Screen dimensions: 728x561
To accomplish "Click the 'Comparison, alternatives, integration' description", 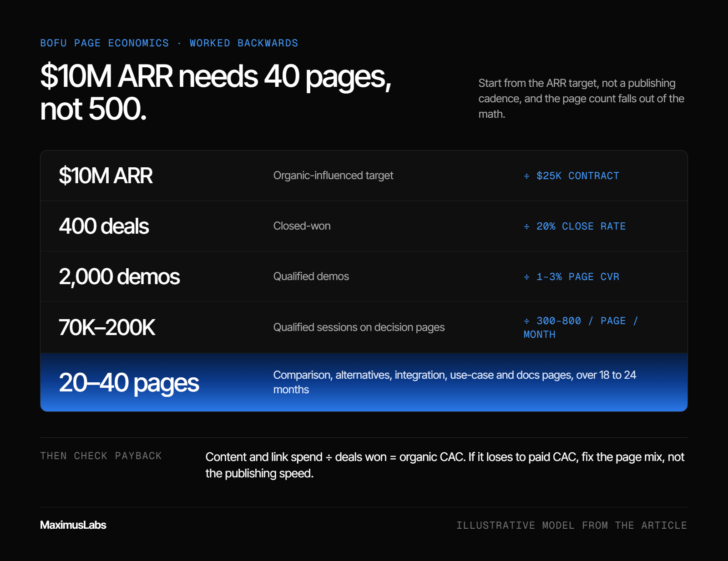I will coord(455,382).
